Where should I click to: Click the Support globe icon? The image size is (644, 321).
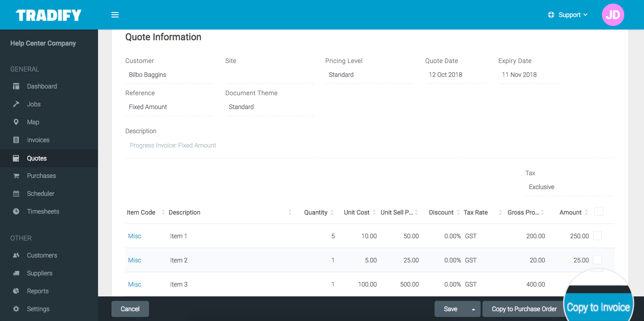point(551,15)
